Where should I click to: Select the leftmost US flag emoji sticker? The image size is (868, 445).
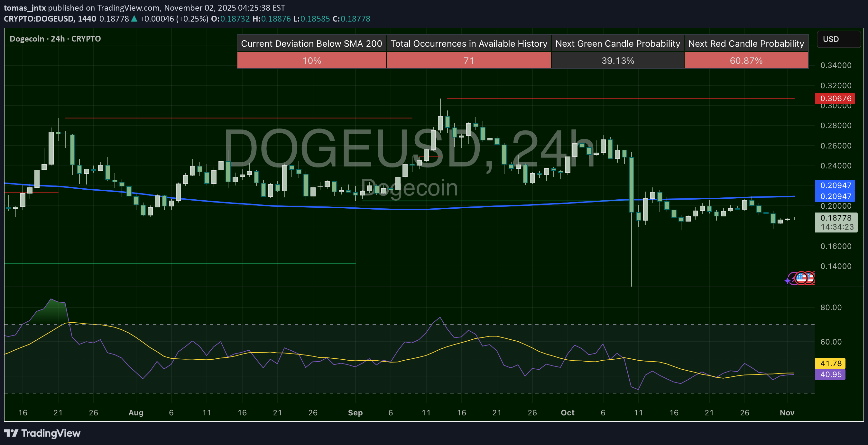pyautogui.click(x=802, y=279)
